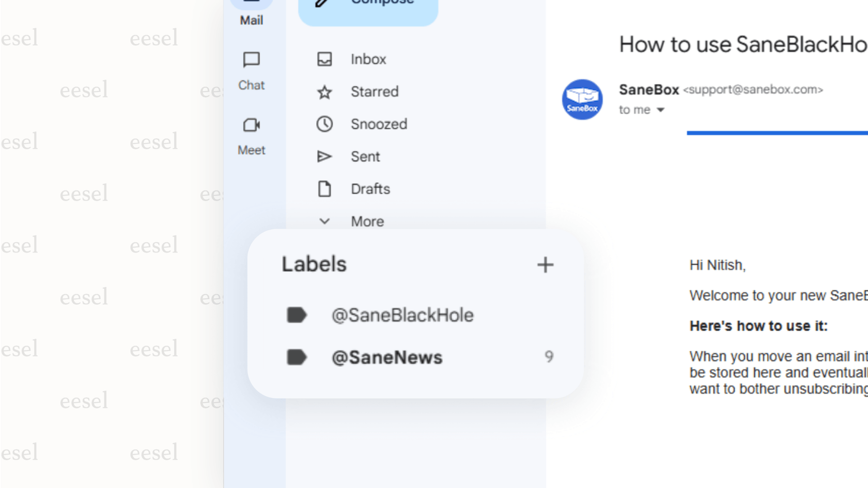The width and height of the screenshot is (868, 488).
Task: Click the SaneBox sender name
Action: point(649,89)
